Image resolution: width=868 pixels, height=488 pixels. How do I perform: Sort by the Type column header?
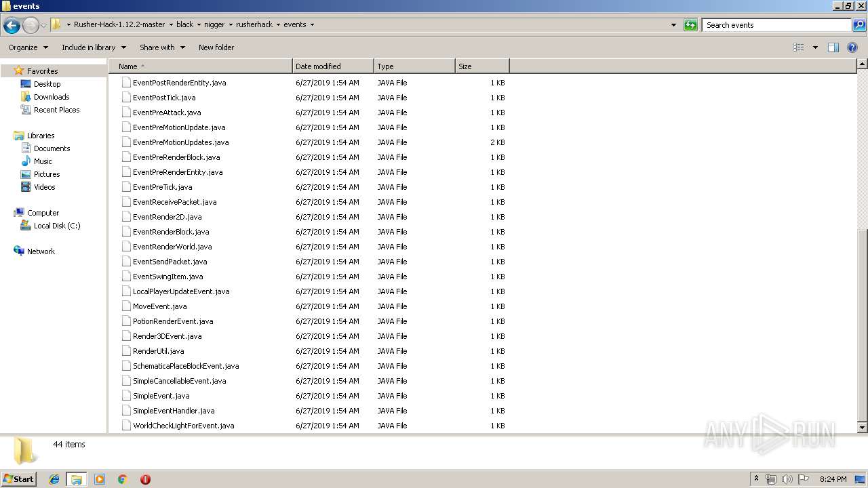point(414,66)
